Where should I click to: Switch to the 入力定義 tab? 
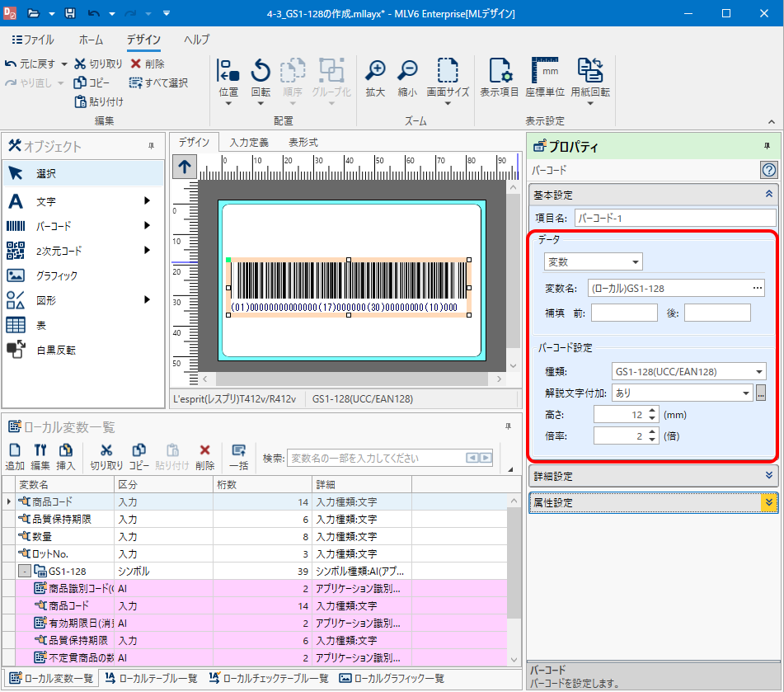(x=249, y=143)
